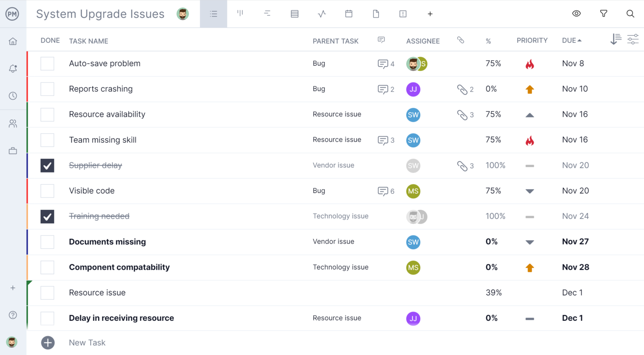Open comments on Team missing skill
644x355 pixels.
tap(386, 140)
